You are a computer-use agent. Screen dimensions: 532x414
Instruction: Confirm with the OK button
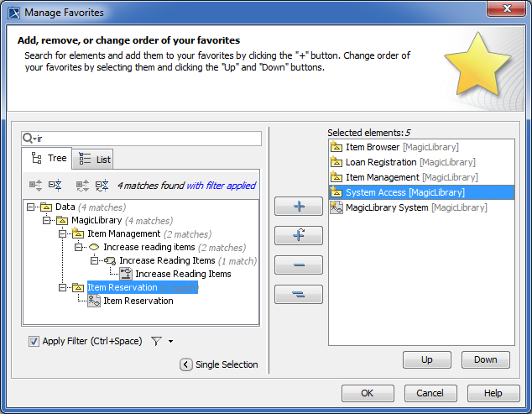(x=368, y=393)
